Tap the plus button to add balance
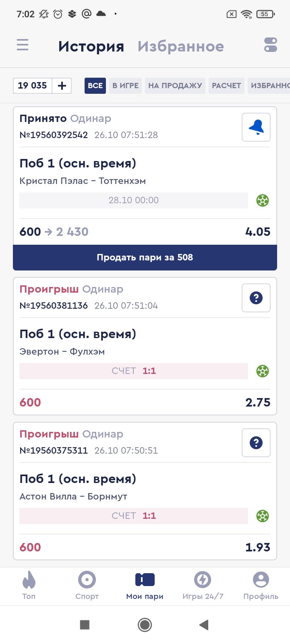The width and height of the screenshot is (290, 644). coord(62,86)
